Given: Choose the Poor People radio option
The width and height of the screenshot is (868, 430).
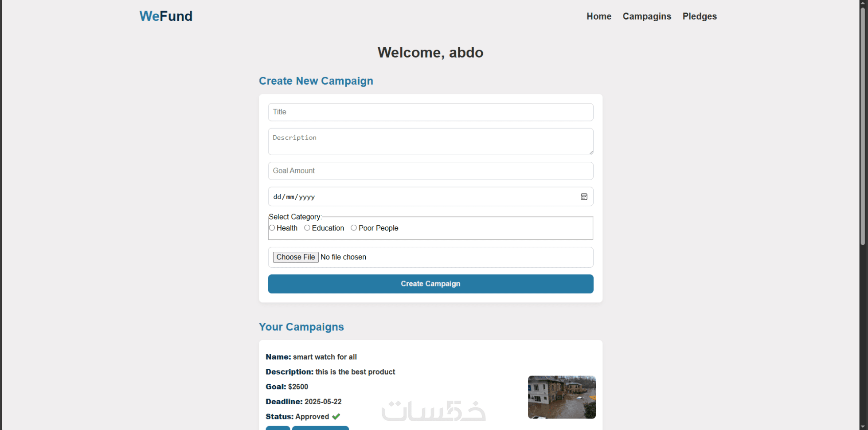Looking at the screenshot, I should pyautogui.click(x=354, y=228).
